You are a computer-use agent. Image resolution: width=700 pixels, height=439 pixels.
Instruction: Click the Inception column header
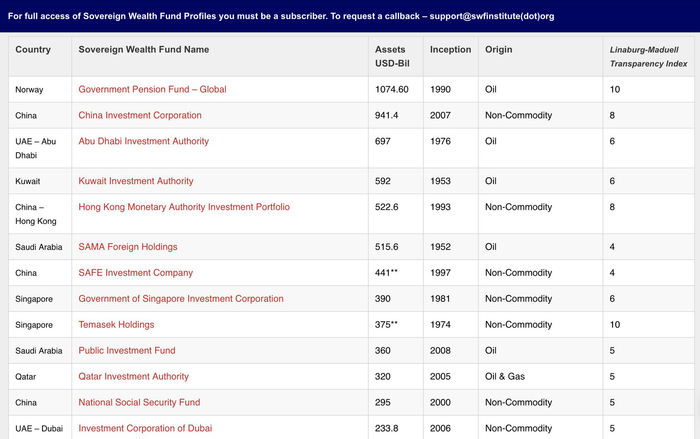point(450,49)
